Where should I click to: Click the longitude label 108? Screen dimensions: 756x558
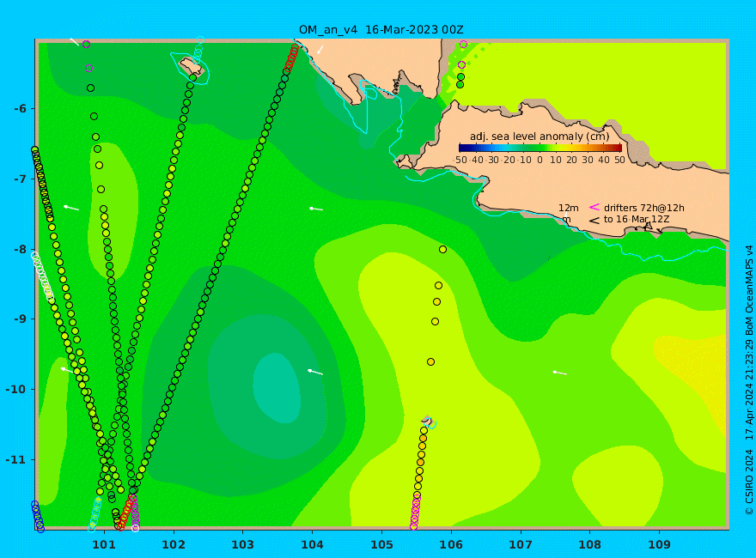(x=589, y=545)
